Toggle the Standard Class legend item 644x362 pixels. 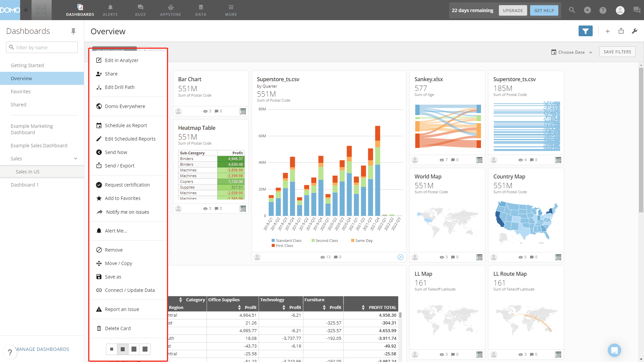[286, 241]
